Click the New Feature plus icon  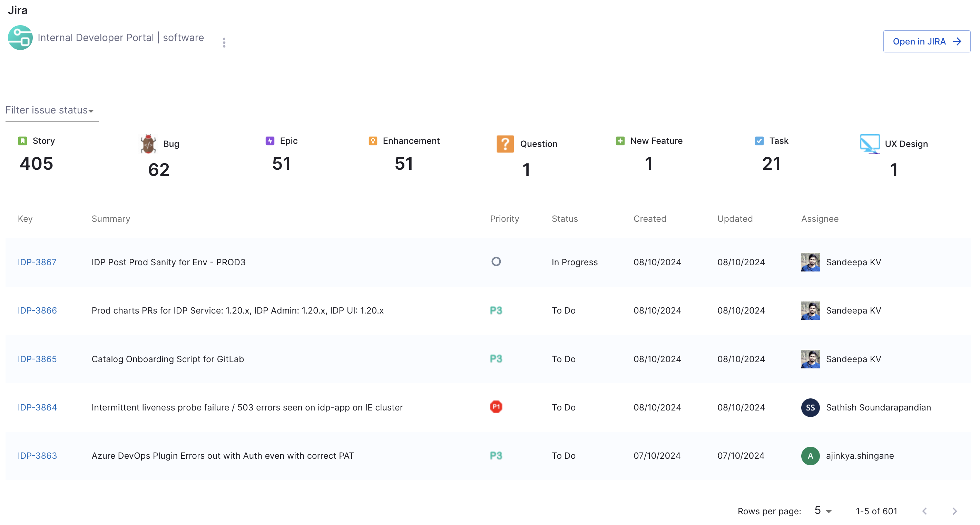(x=620, y=141)
